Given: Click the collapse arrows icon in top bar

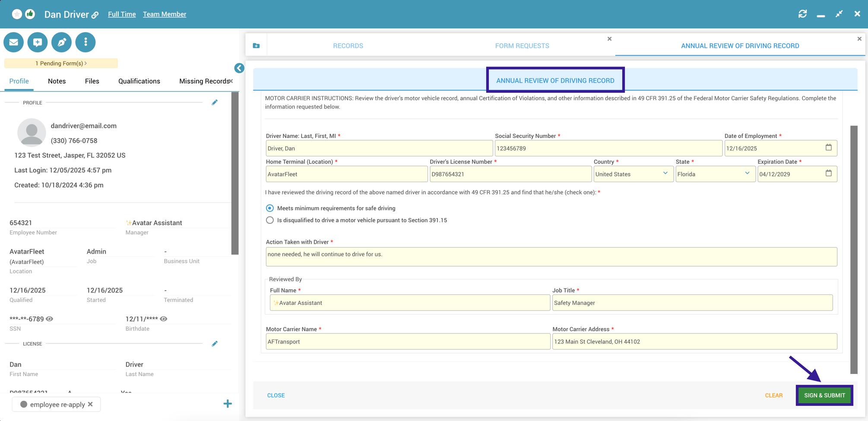Looking at the screenshot, I should (x=839, y=14).
